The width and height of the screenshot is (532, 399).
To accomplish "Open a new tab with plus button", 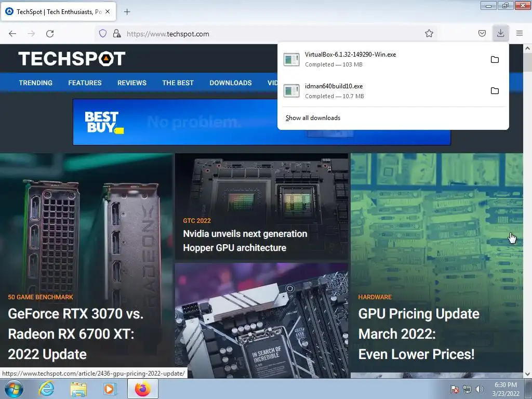I will 127,12.
